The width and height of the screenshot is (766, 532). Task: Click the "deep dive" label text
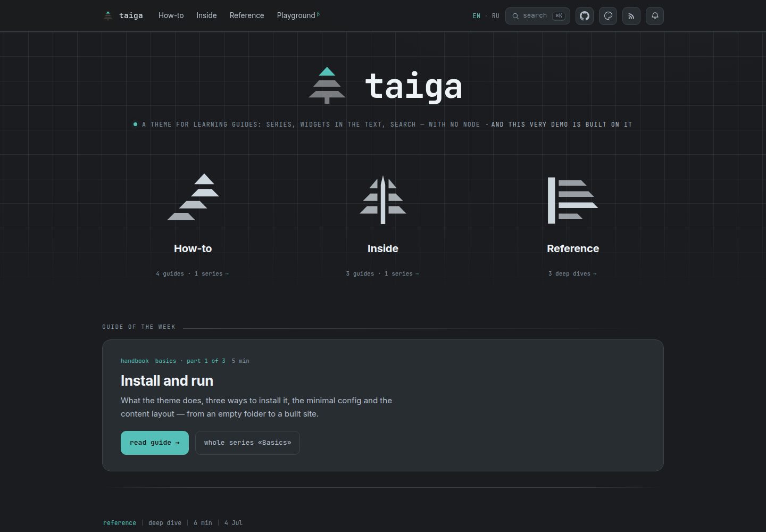165,523
